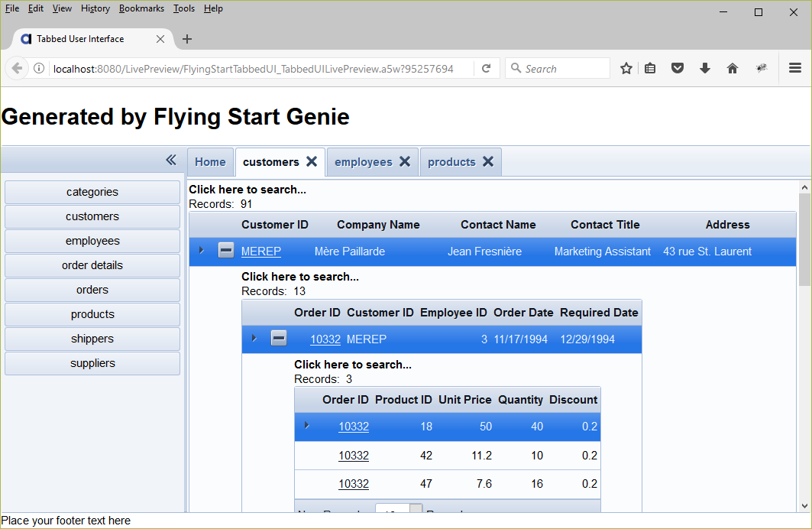
Task: Switch to the Home tab
Action: (x=210, y=161)
